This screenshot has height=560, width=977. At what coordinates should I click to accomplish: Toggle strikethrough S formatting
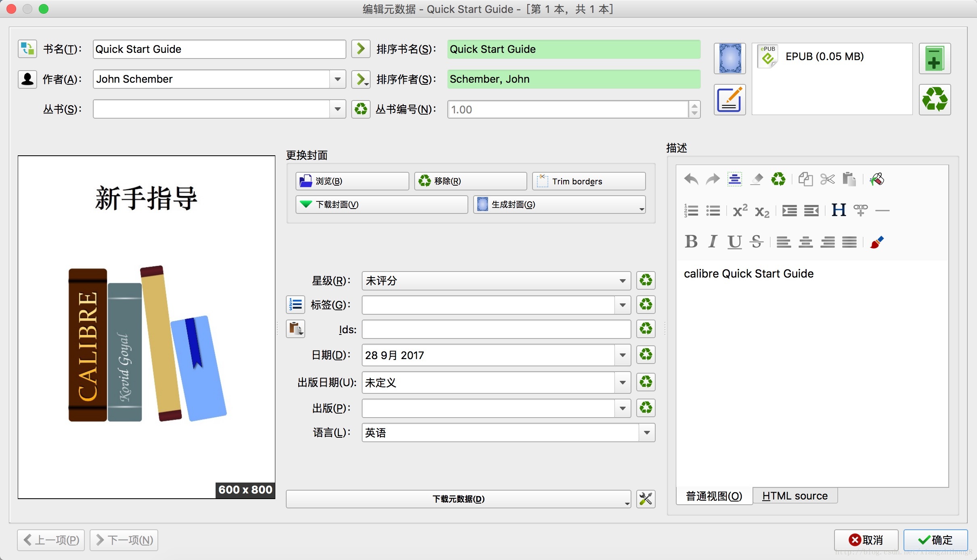coord(756,241)
